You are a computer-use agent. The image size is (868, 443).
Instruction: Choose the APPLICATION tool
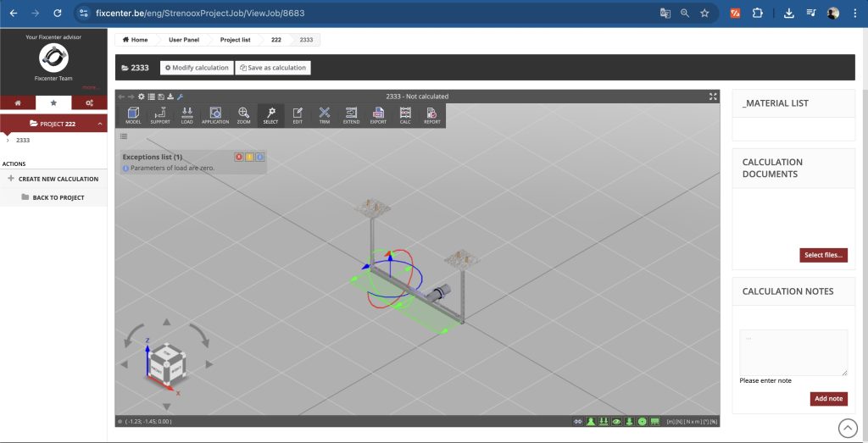pos(215,115)
